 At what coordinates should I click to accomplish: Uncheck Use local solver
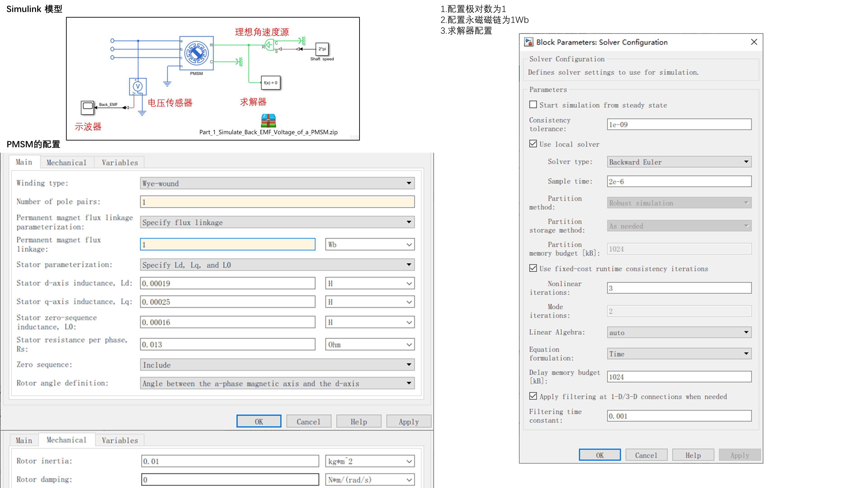coord(533,144)
